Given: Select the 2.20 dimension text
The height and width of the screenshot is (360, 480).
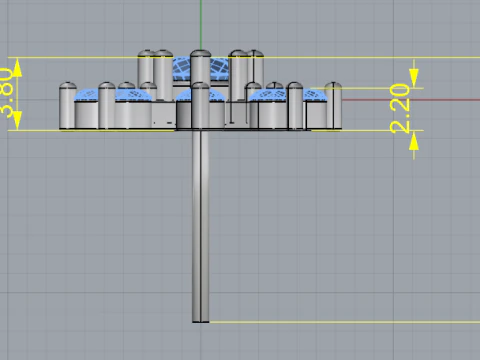Looking at the screenshot, I should 400,109.
